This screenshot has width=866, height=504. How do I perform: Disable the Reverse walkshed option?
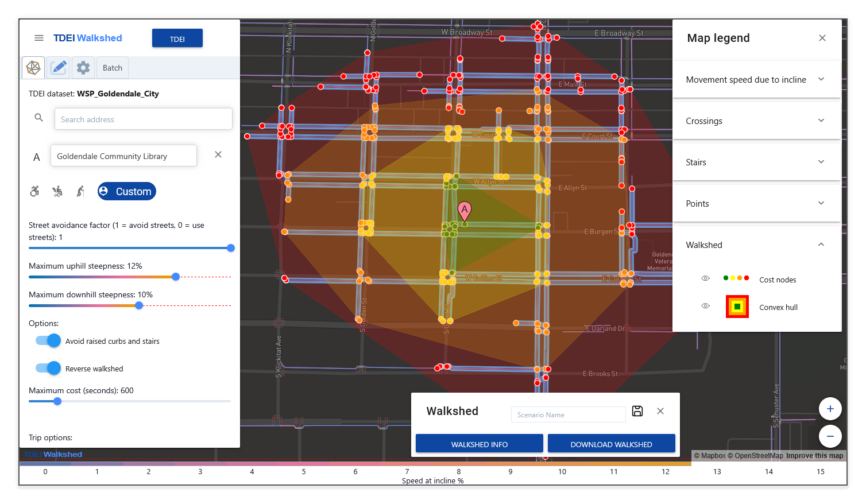(47, 368)
